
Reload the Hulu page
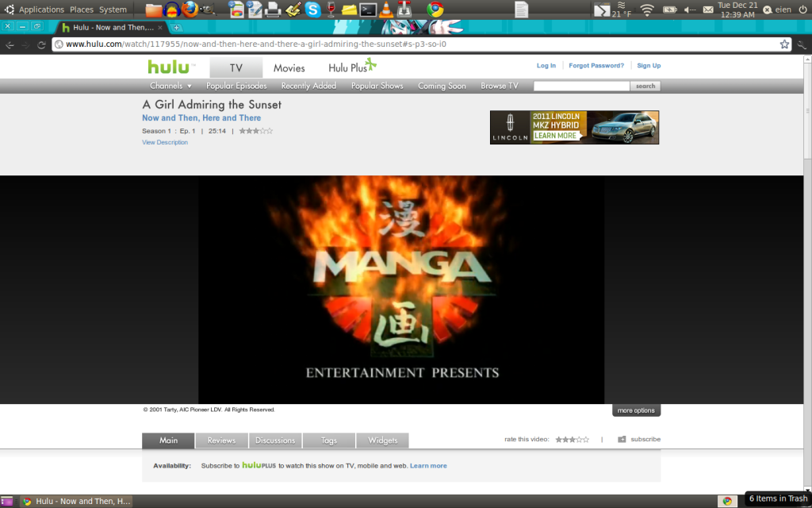[41, 44]
